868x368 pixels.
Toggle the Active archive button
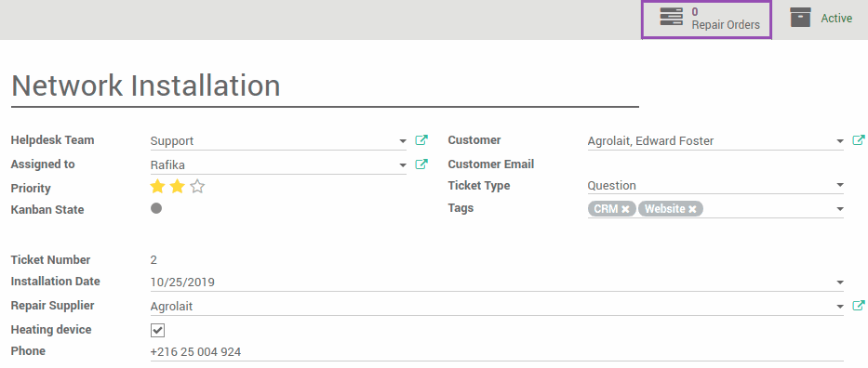821,19
